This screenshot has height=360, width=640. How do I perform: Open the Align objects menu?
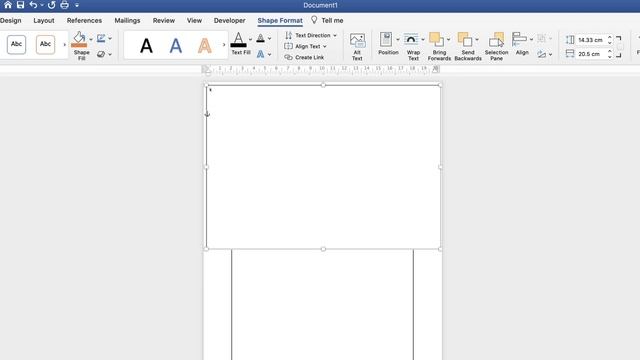coord(522,43)
